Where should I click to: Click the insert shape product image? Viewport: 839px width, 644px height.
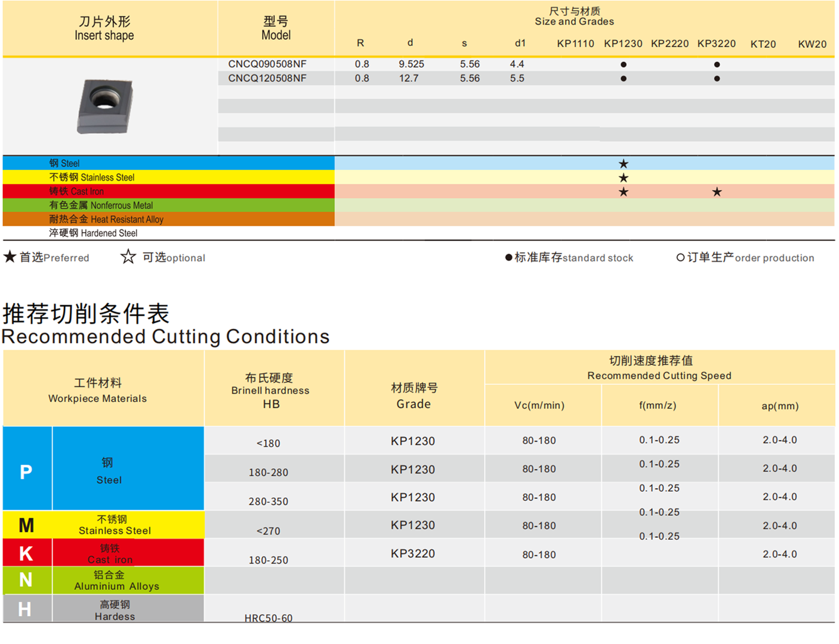104,106
